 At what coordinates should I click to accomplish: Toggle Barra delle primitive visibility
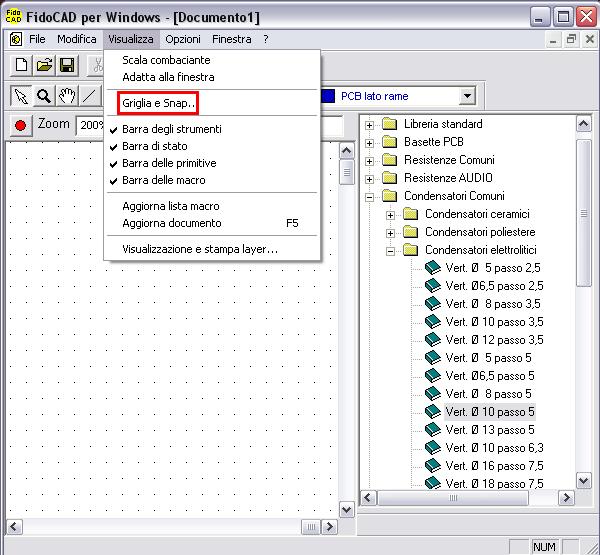[169, 163]
